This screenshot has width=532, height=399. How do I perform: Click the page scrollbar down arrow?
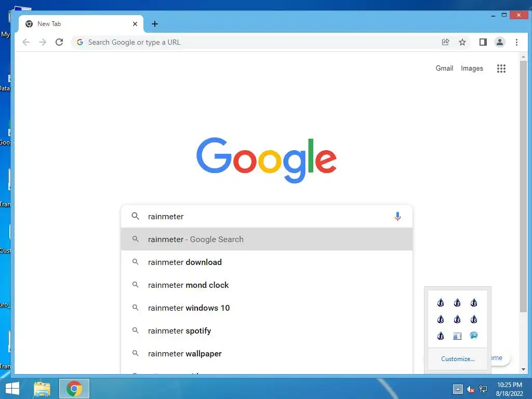523,369
